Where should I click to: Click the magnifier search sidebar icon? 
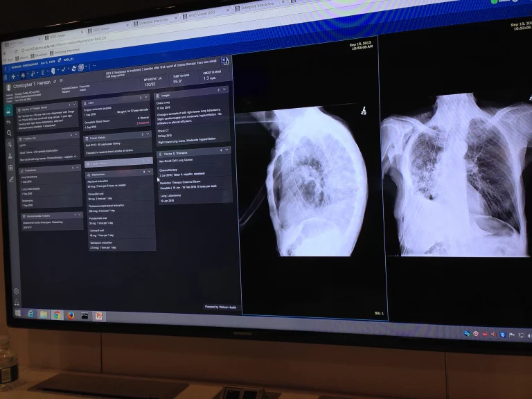[x=9, y=133]
